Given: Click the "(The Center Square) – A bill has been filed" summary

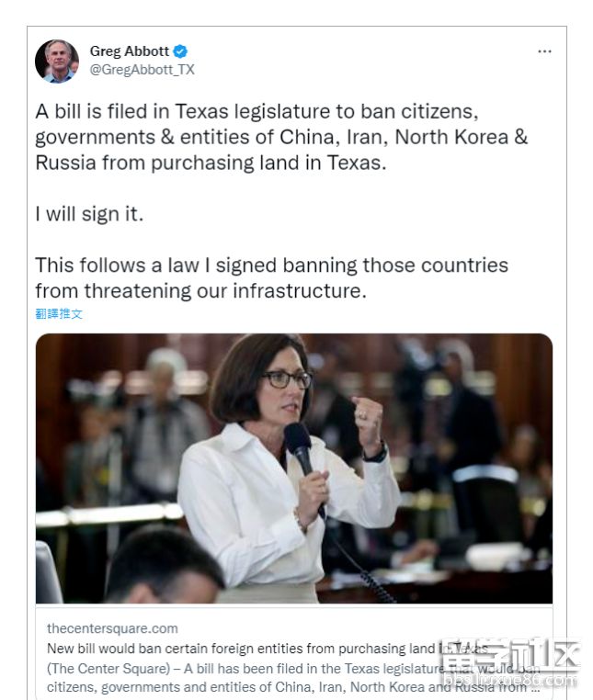Looking at the screenshot, I should tap(230, 665).
